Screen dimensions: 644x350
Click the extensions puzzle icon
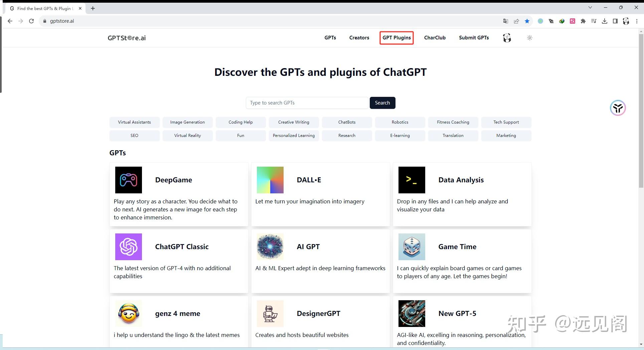583,21
